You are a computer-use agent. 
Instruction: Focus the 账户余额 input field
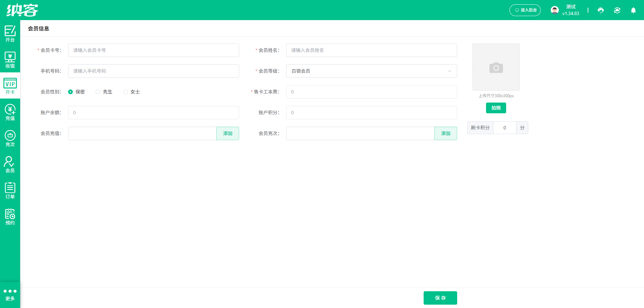point(154,113)
